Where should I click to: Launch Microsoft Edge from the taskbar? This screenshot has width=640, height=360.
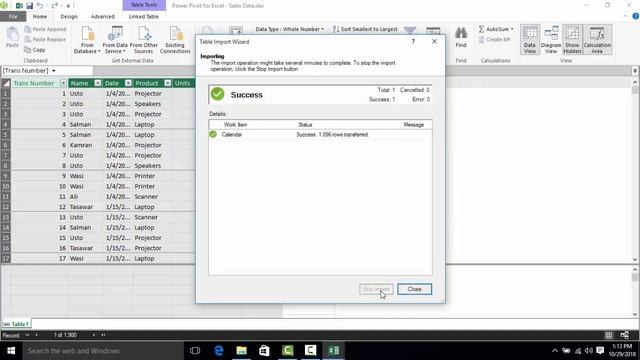coord(219,351)
